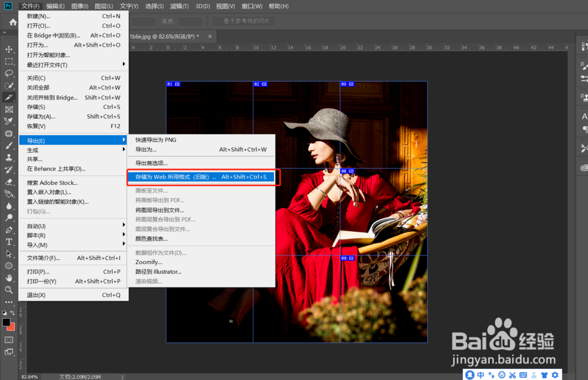
Task: Go to the Home screen icon
Action: 13,22
